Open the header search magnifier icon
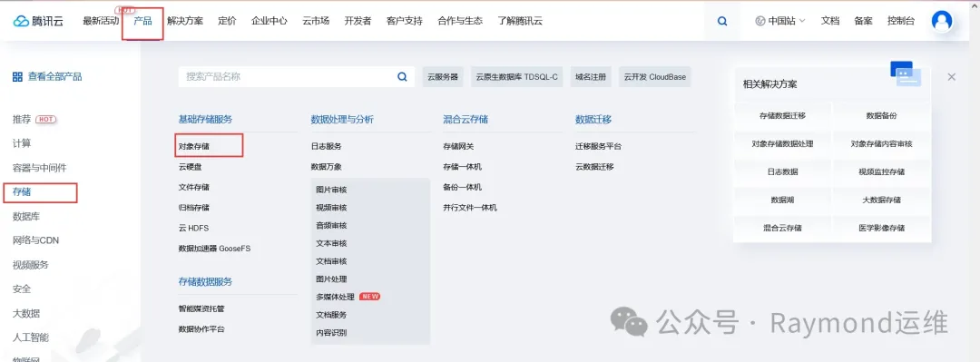This screenshot has width=980, height=362. point(722,21)
